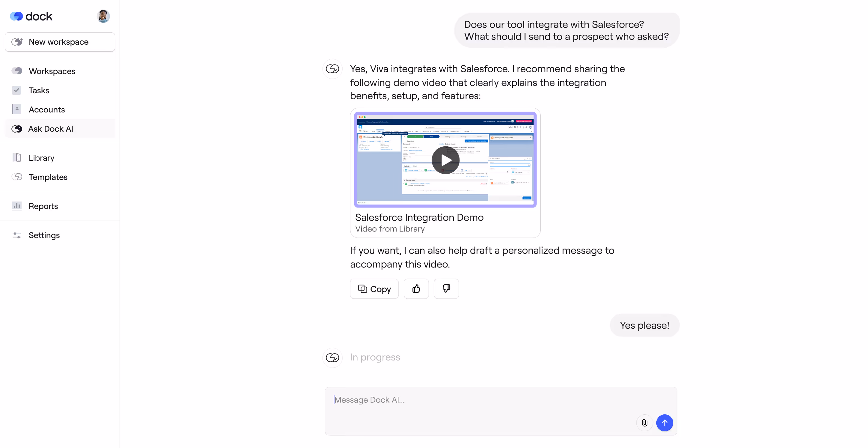Click the New workspace button
Screen dimensions: 868x448
click(60, 42)
